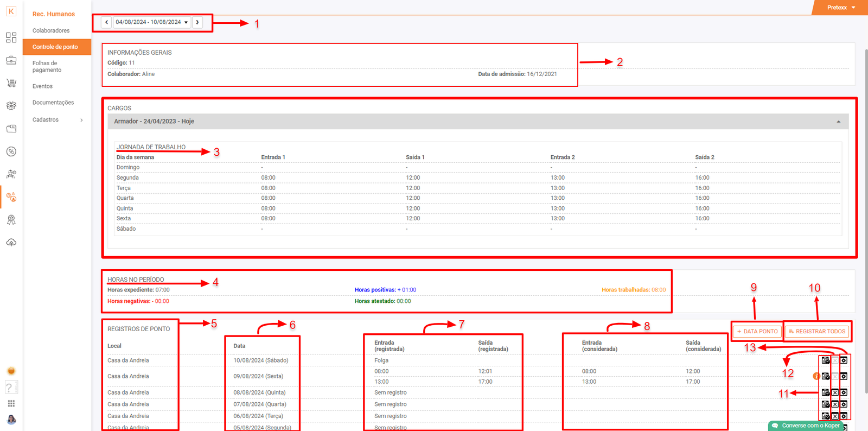Click the calendar register icon for 08/08/2024 row
This screenshot has width=868, height=431.
pyautogui.click(x=826, y=392)
